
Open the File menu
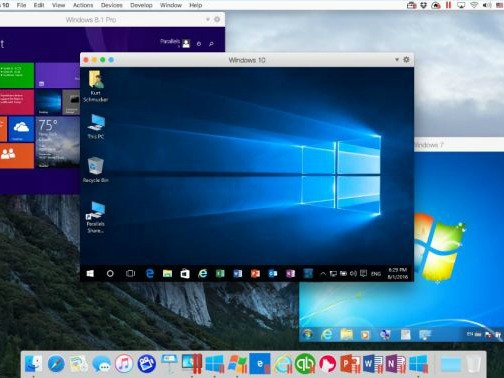(x=21, y=5)
